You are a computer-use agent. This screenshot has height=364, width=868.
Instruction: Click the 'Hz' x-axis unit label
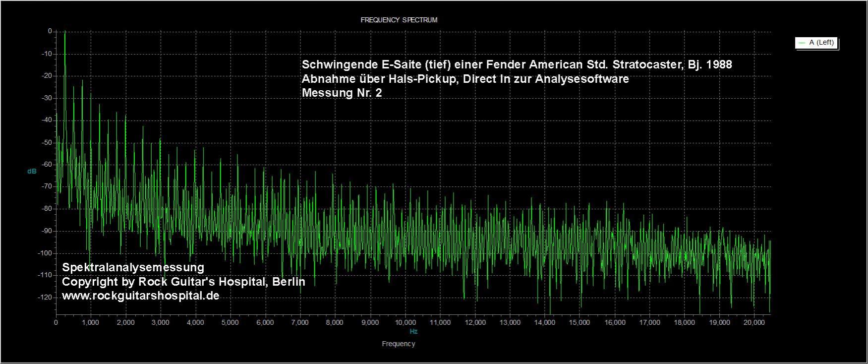[413, 331]
